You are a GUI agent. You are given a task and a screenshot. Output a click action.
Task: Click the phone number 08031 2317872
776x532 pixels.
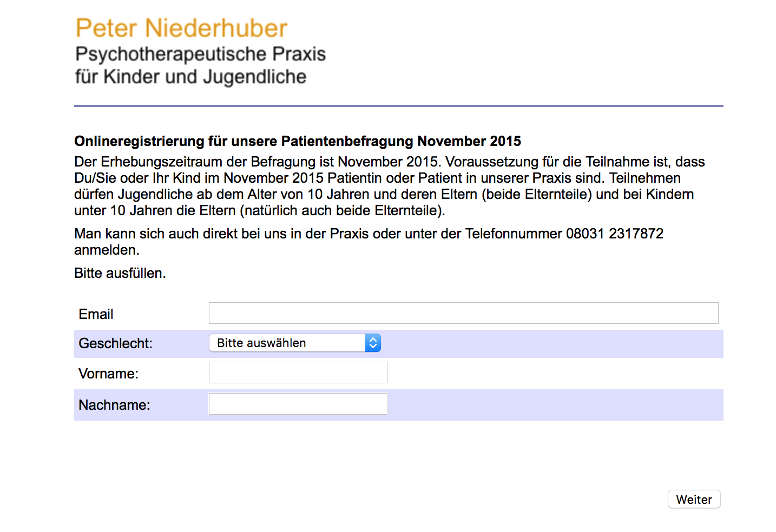(614, 234)
